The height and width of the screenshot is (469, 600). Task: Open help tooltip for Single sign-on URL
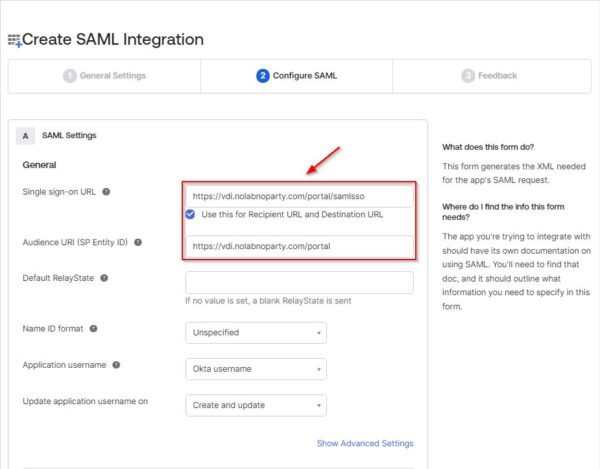point(106,192)
